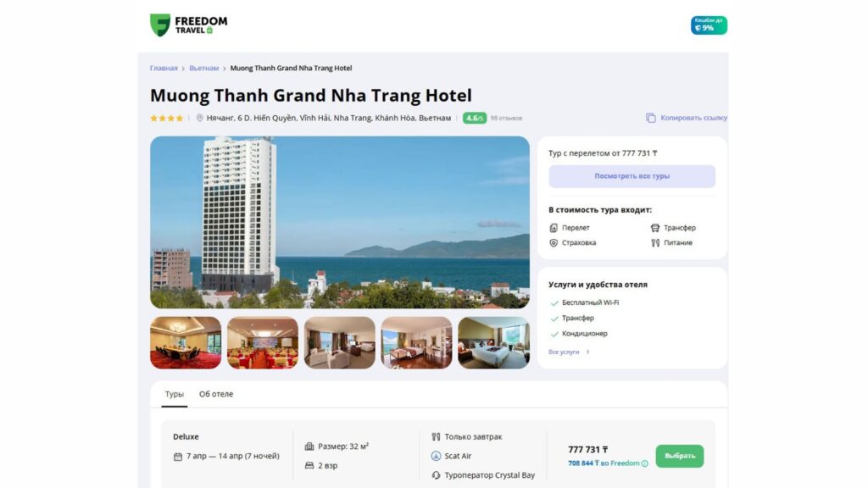This screenshot has width=868, height=488.
Task: Switch to the Об отеле tab
Action: click(216, 394)
